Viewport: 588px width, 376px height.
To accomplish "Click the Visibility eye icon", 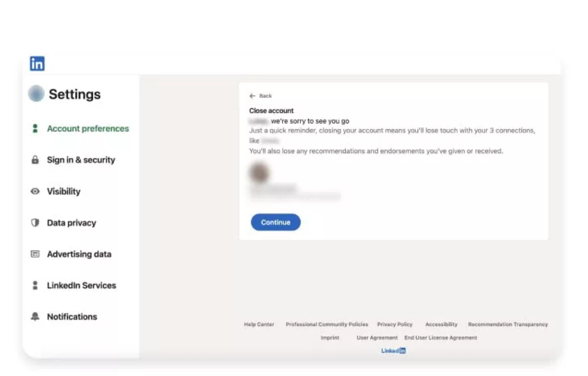I will pos(35,191).
